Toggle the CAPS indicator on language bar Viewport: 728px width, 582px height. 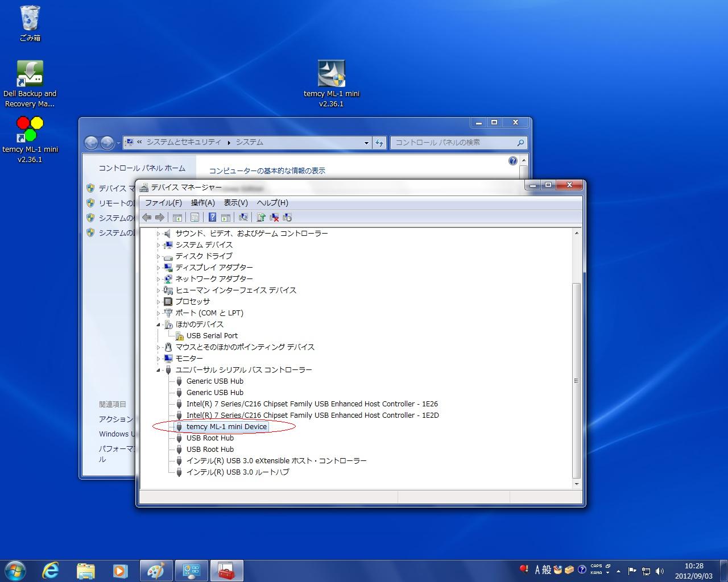tap(596, 566)
